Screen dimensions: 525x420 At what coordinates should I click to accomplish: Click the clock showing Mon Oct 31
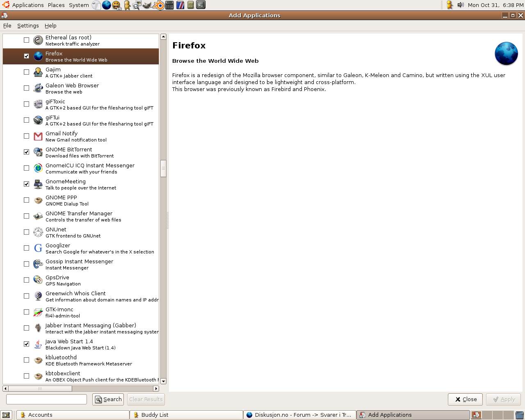[495, 5]
